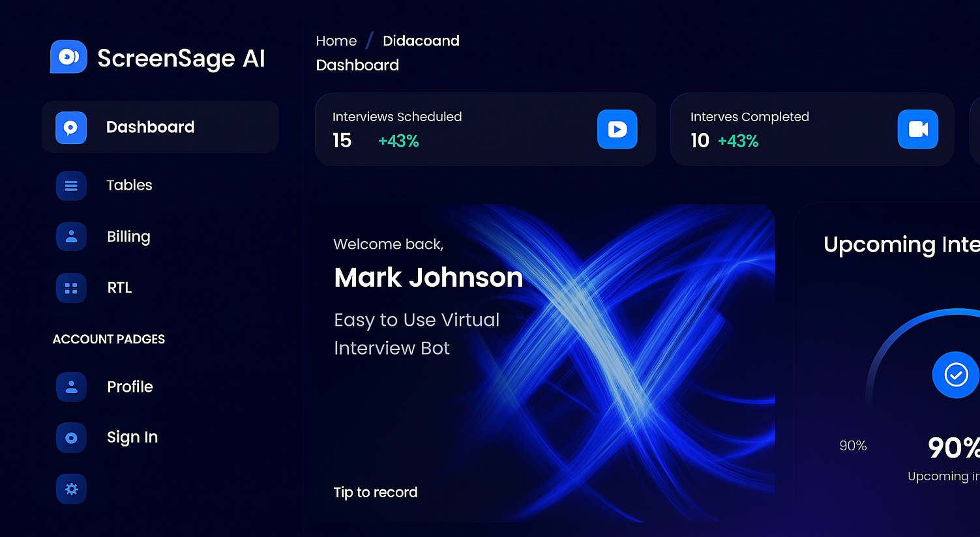Viewport: 980px width, 537px height.
Task: Click the ScreenSage AI logo icon
Action: pyautogui.click(x=68, y=57)
